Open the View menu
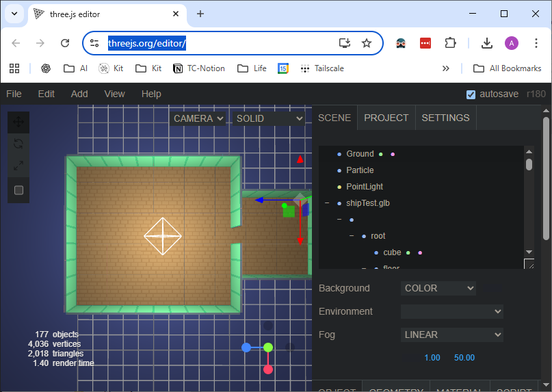 114,94
